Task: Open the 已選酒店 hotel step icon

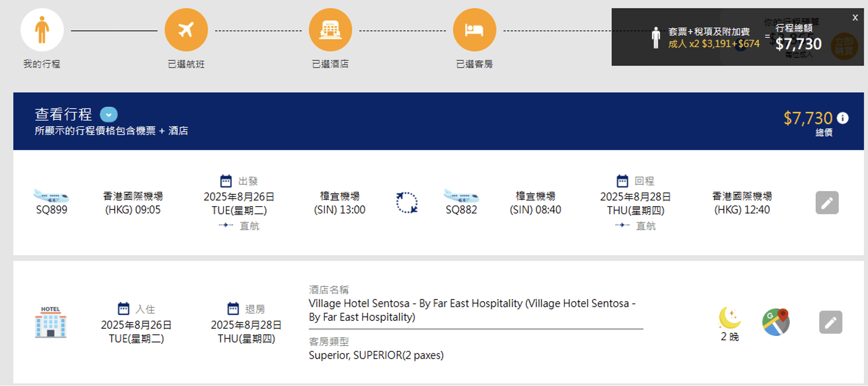Action: (x=330, y=30)
